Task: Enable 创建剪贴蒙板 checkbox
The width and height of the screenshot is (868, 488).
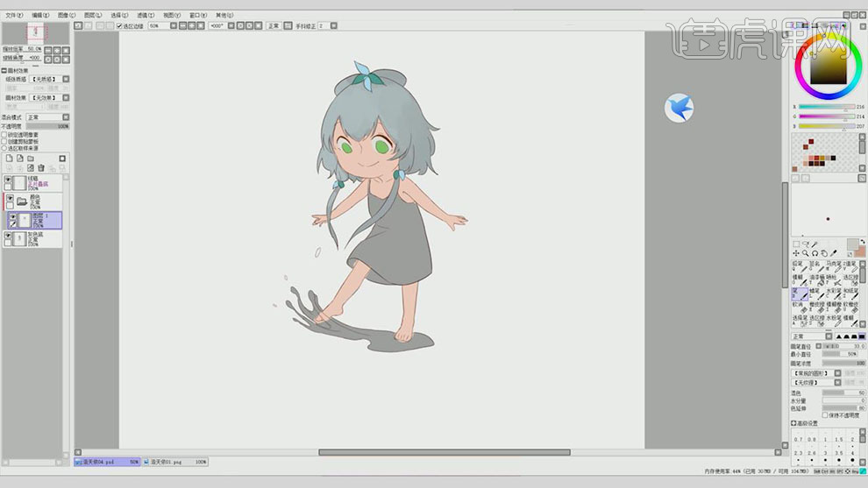Action: click(4, 142)
